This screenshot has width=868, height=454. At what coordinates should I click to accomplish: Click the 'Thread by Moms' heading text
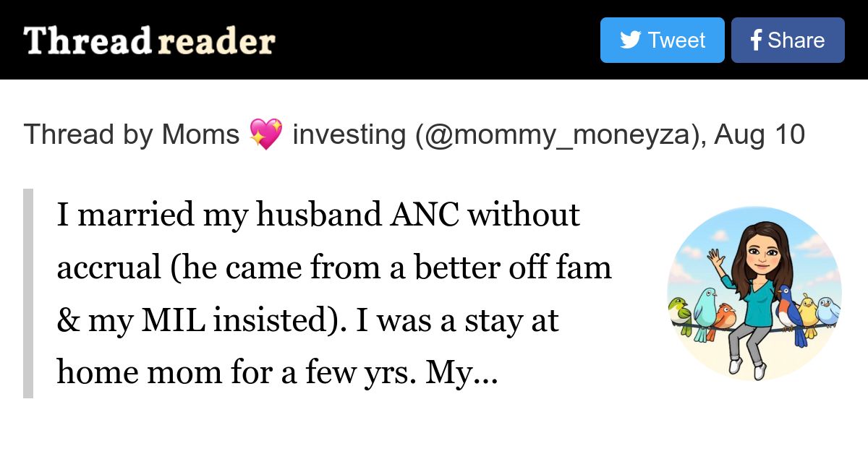131,134
